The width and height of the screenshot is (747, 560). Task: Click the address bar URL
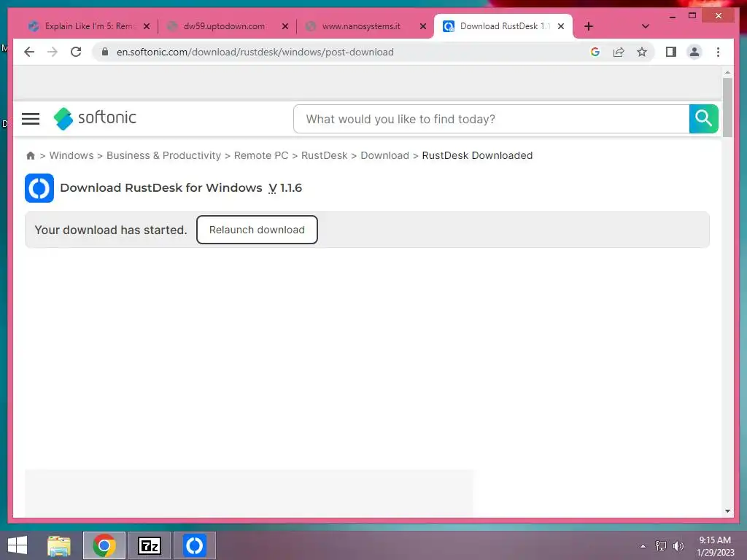(255, 52)
